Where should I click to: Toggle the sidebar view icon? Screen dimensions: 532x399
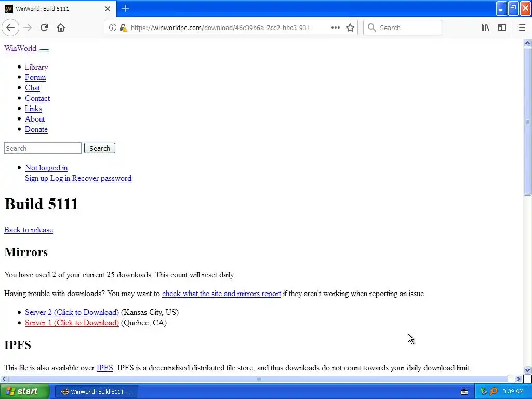(x=502, y=28)
